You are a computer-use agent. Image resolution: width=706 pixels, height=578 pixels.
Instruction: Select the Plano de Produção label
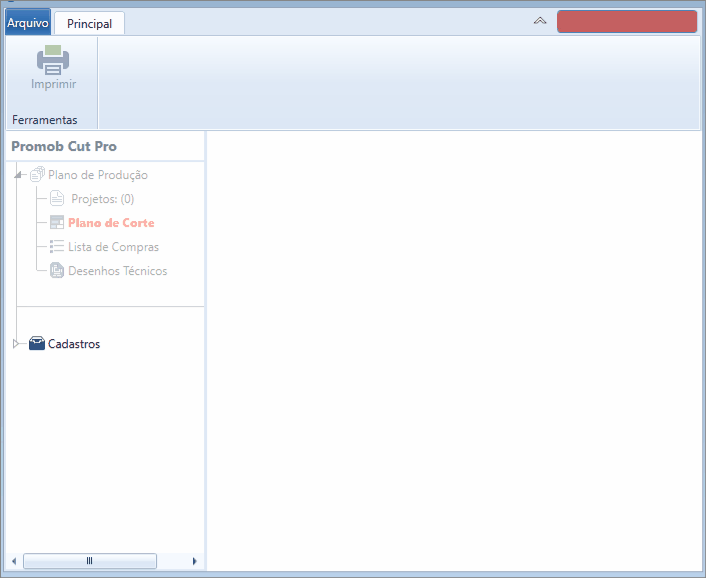pos(98,175)
